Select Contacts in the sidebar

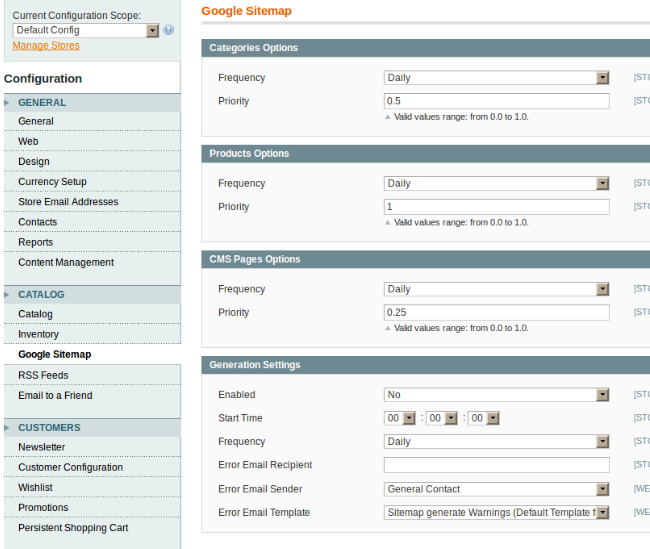point(92,222)
